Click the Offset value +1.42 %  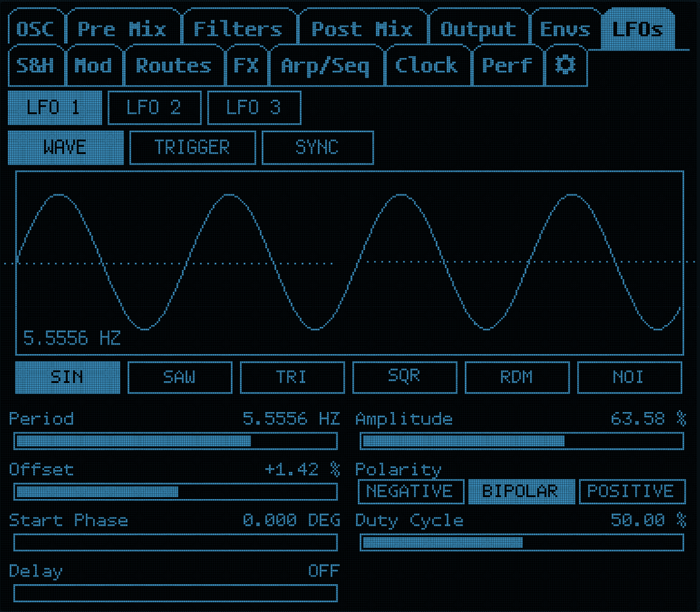point(302,469)
